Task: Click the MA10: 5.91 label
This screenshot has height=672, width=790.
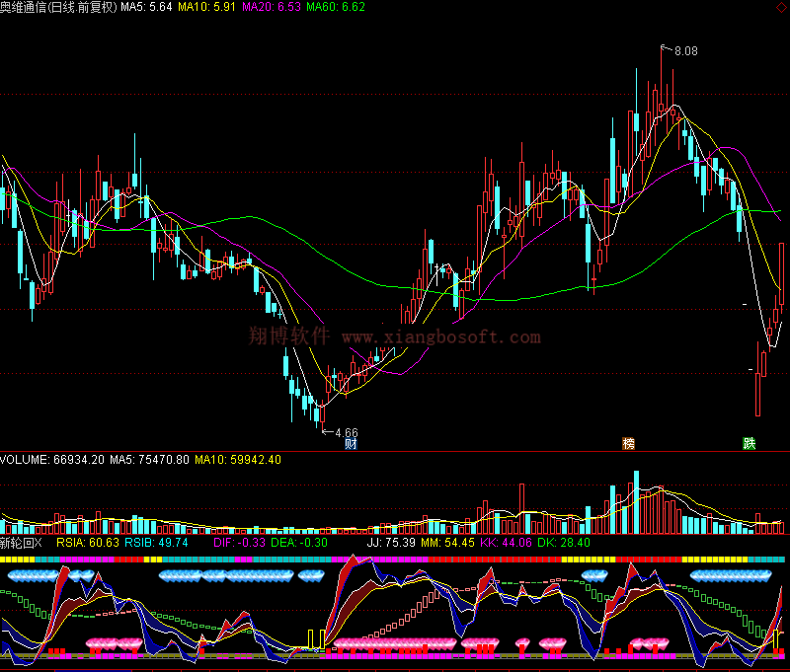Action: click(x=206, y=7)
